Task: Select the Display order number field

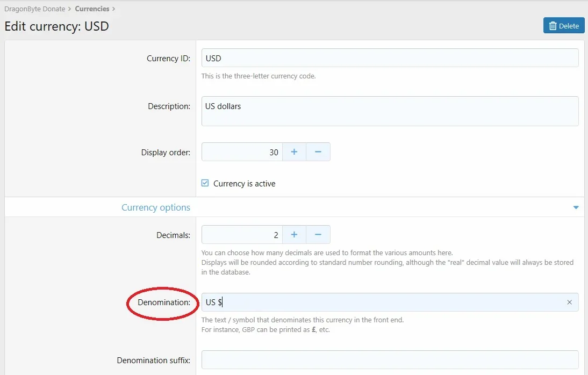Action: 242,152
